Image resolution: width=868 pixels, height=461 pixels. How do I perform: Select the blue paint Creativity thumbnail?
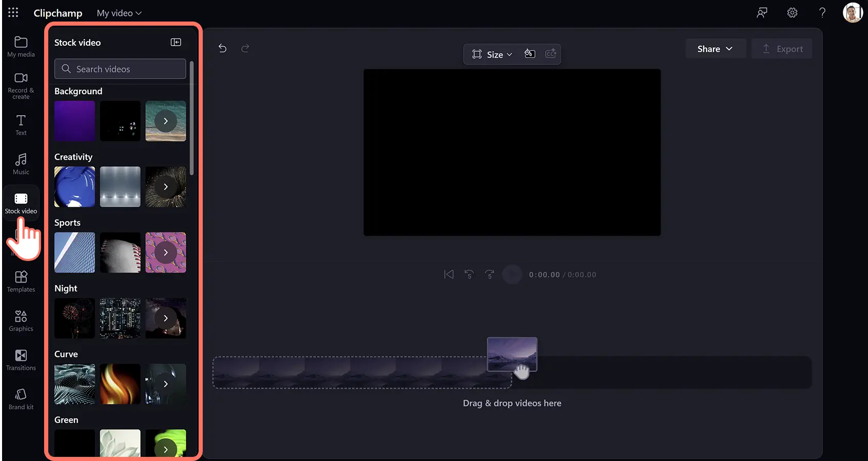coord(75,187)
